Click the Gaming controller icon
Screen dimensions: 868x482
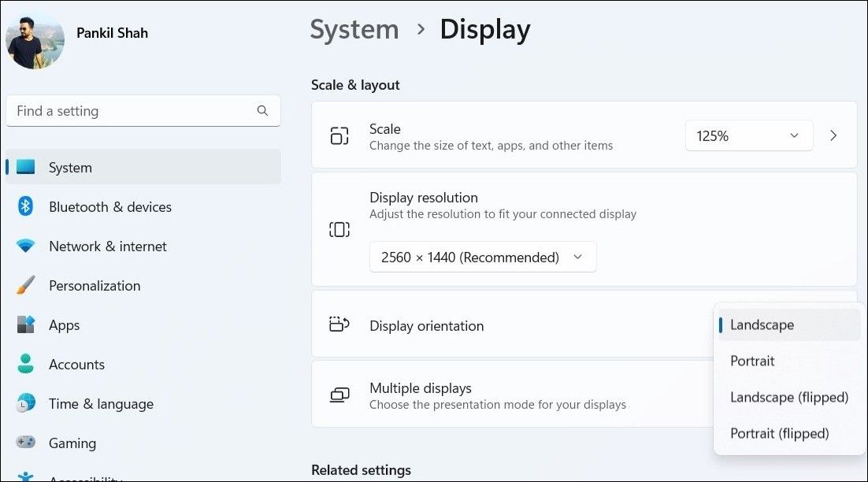(x=26, y=443)
